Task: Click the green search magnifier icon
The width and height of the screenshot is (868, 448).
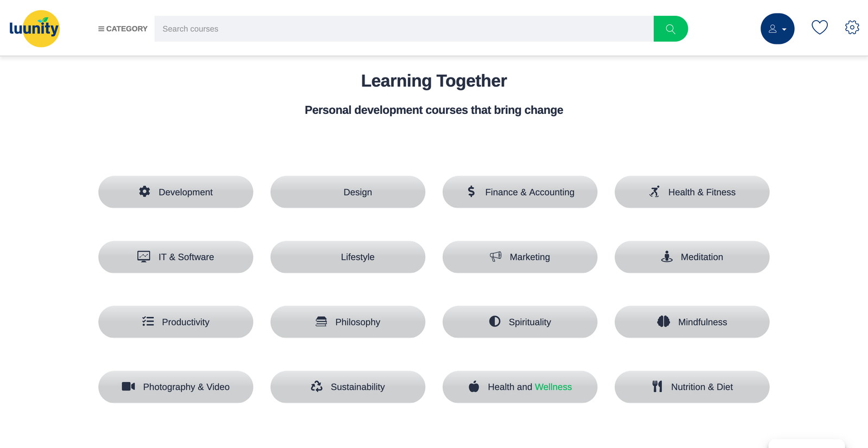Action: point(671,29)
